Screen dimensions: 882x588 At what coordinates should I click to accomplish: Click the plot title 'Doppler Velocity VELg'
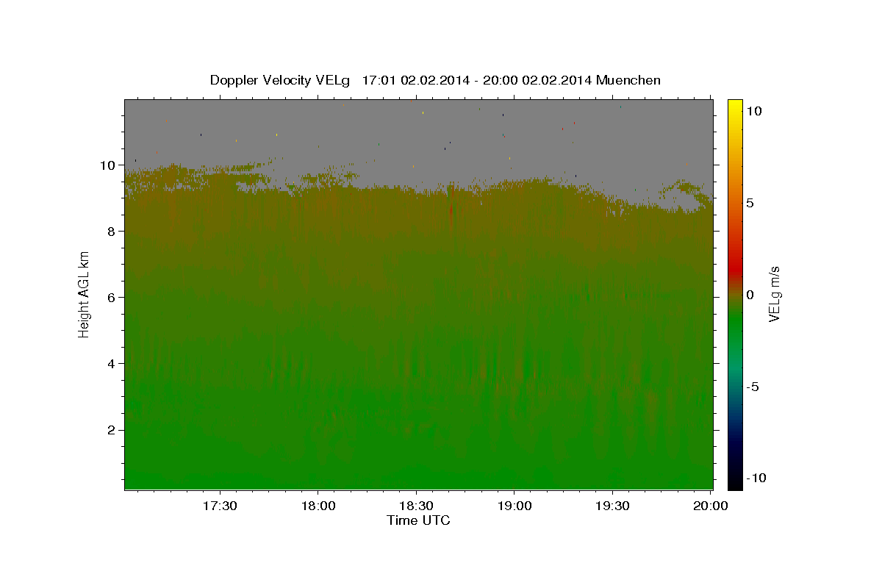pos(282,80)
